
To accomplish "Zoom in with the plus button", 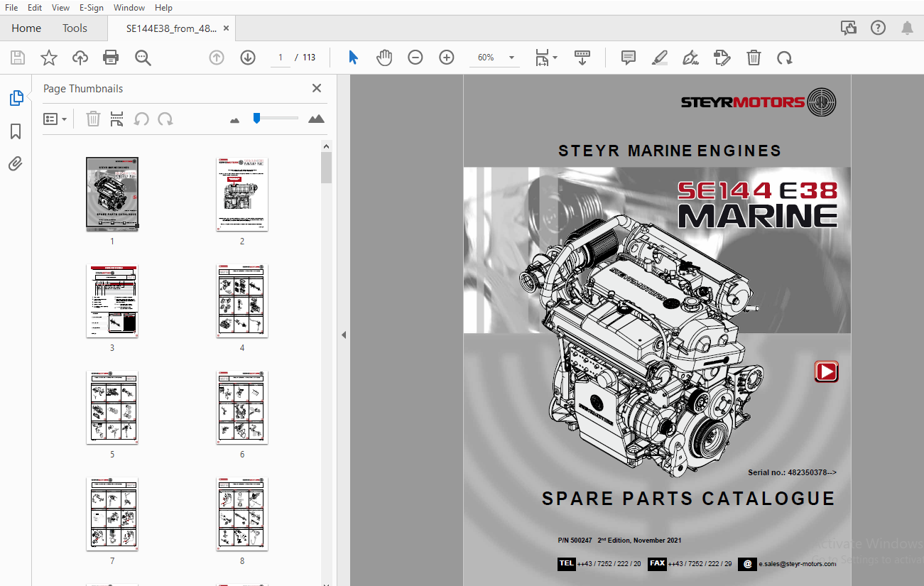I will point(447,58).
